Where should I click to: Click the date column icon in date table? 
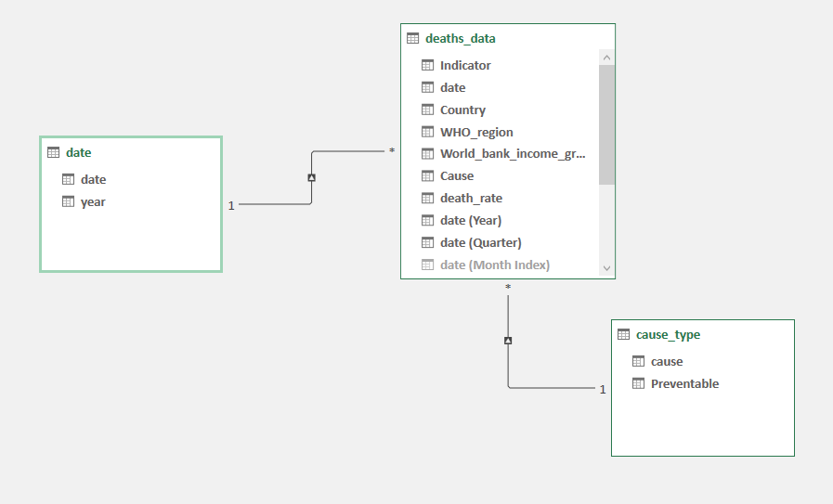click(x=68, y=179)
